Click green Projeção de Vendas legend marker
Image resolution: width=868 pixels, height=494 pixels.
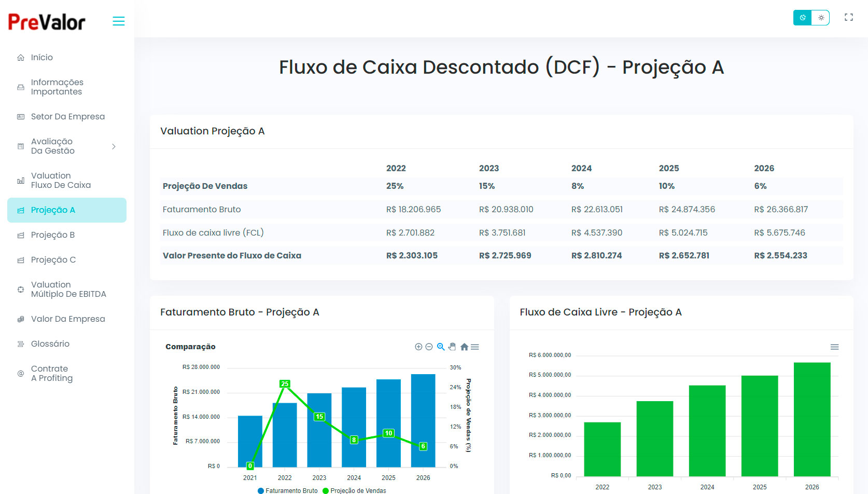coord(326,490)
